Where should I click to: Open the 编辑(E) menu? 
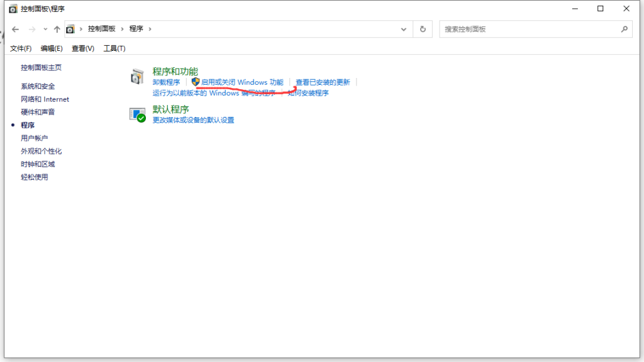tap(52, 48)
